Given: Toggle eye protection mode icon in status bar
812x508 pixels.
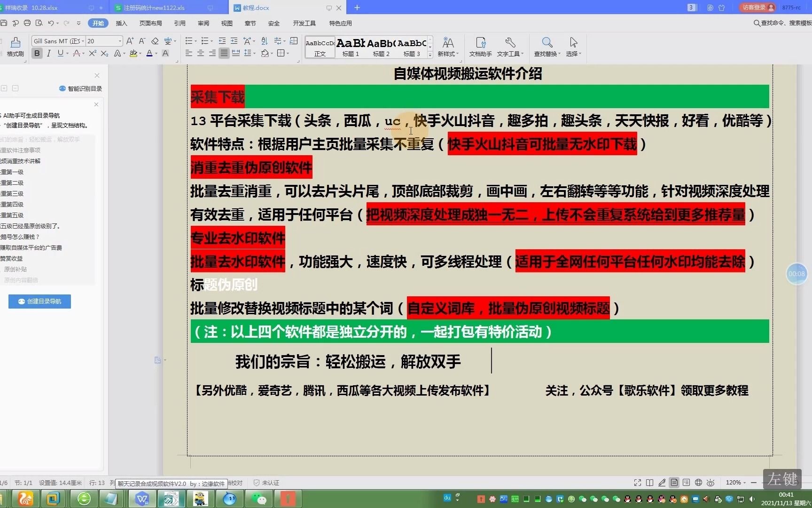Looking at the screenshot, I should [x=710, y=483].
